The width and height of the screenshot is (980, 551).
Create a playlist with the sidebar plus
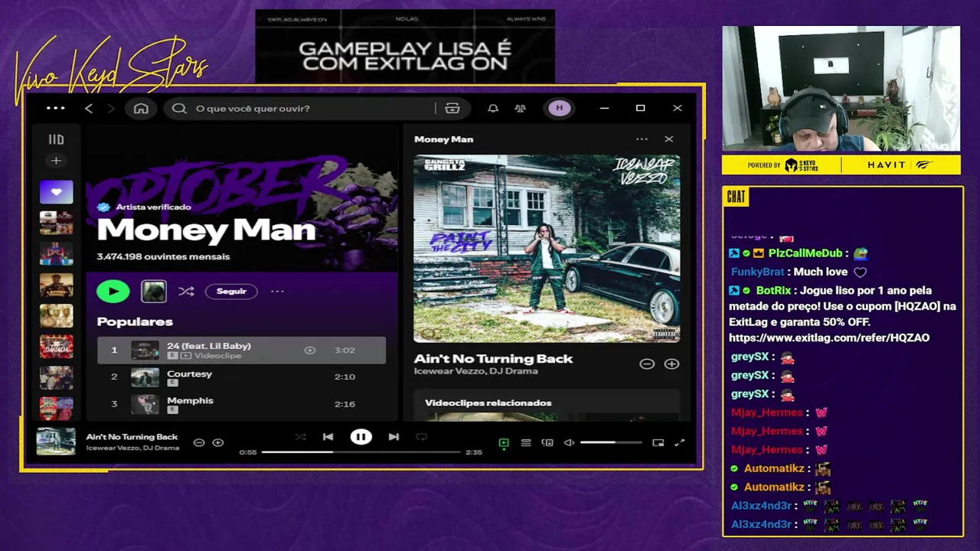pos(56,161)
